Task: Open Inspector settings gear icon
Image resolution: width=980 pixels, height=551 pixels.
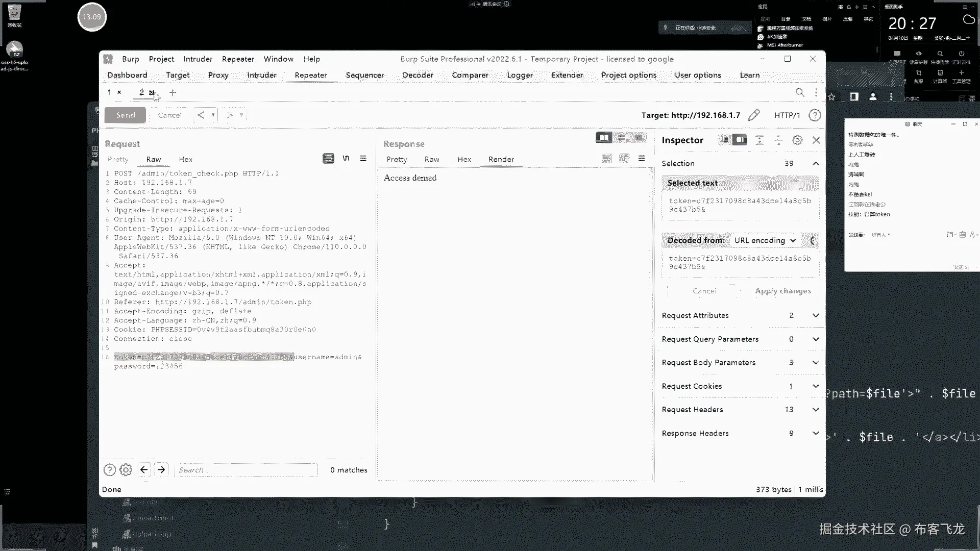Action: pyautogui.click(x=797, y=140)
